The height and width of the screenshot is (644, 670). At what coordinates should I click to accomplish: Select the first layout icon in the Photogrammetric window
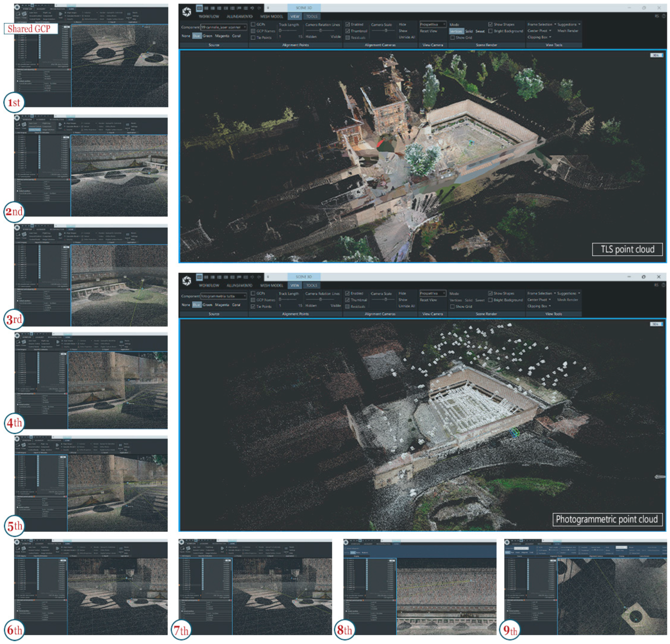199,277
